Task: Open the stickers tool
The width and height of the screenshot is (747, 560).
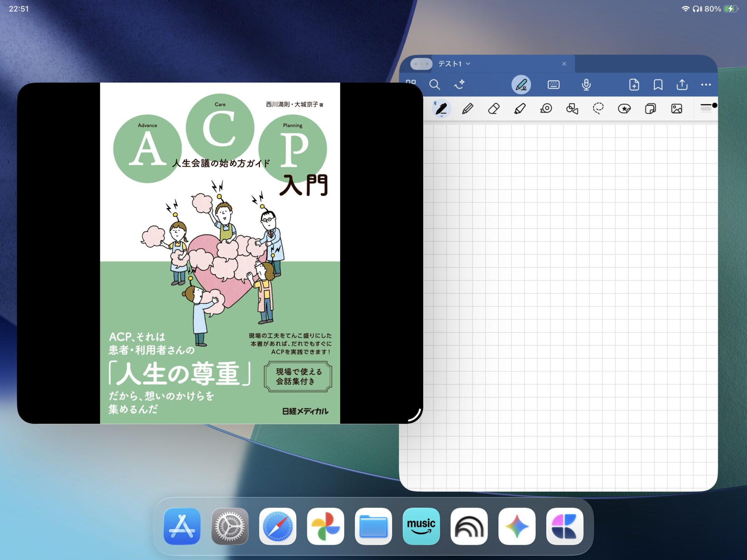Action: pos(624,109)
